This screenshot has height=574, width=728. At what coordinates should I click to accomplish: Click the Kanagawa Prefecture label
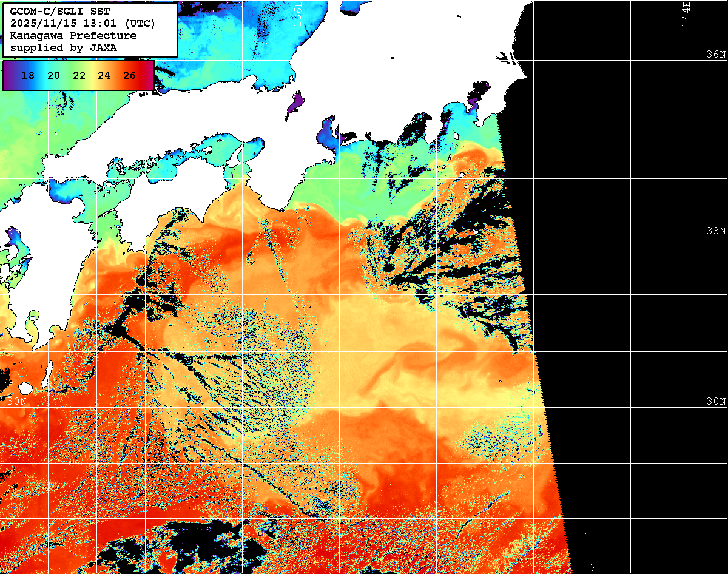pos(73,36)
